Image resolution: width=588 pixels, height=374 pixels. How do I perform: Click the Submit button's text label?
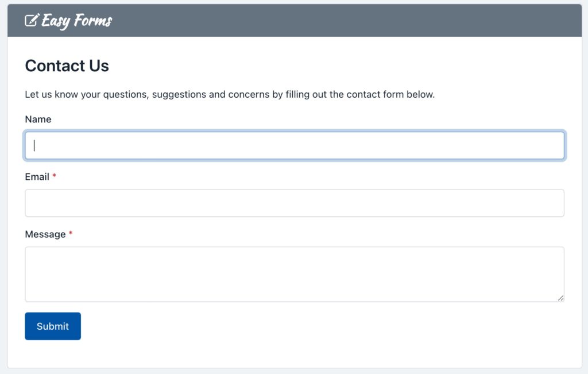(52, 326)
